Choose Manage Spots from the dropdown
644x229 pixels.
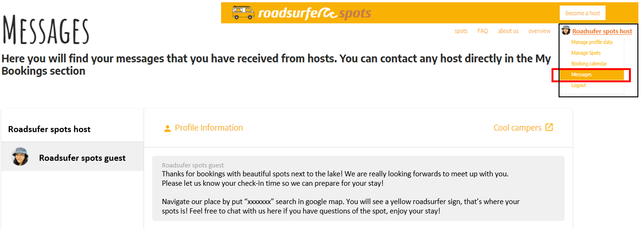coord(586,53)
